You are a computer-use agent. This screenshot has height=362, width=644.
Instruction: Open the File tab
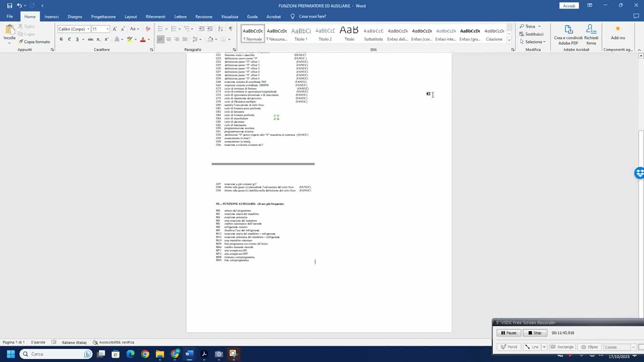point(10,17)
